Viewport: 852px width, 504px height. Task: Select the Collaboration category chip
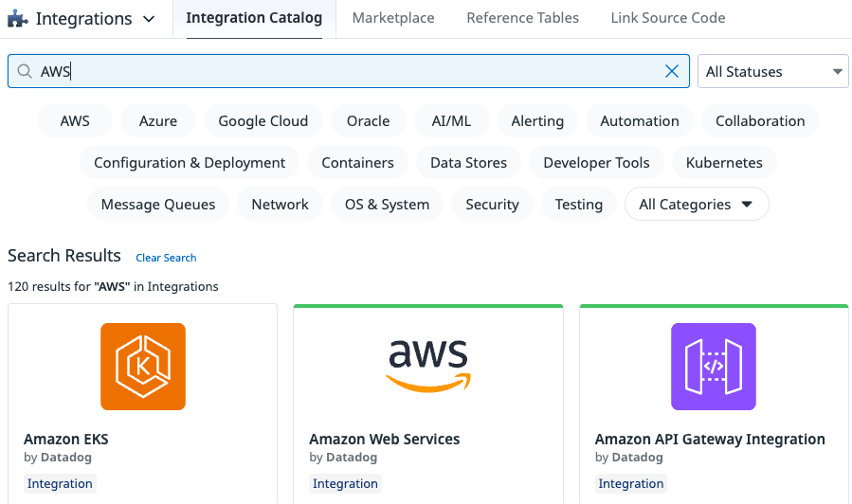(760, 120)
